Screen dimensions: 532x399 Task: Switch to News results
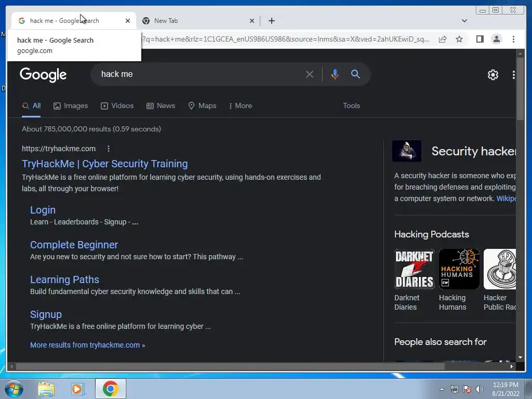coord(161,106)
